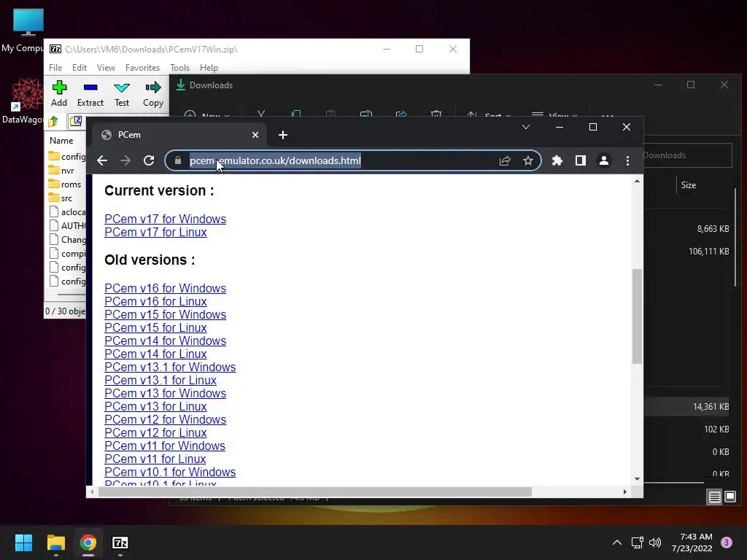Click the page horizontal scrollbar thumb
Screen dimensions: 747x560
[315, 492]
